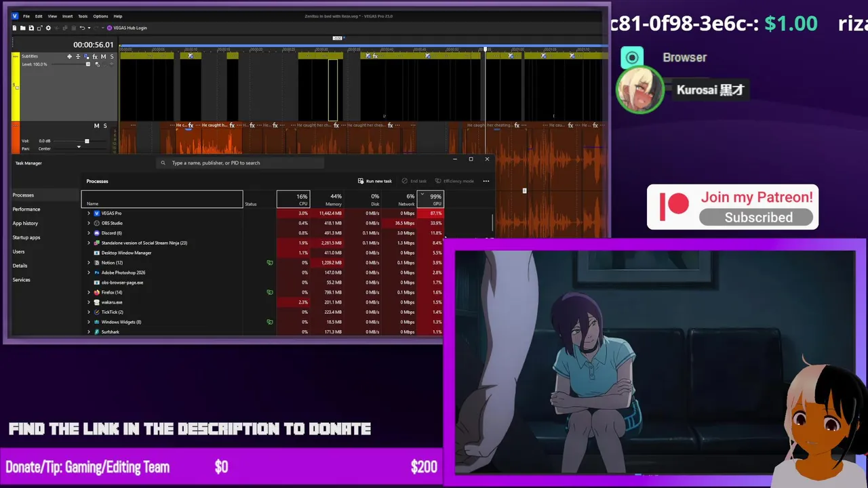Screen dimensions: 868x488
Task: Click the Firefox efficiency leaf status icon
Action: tap(270, 292)
